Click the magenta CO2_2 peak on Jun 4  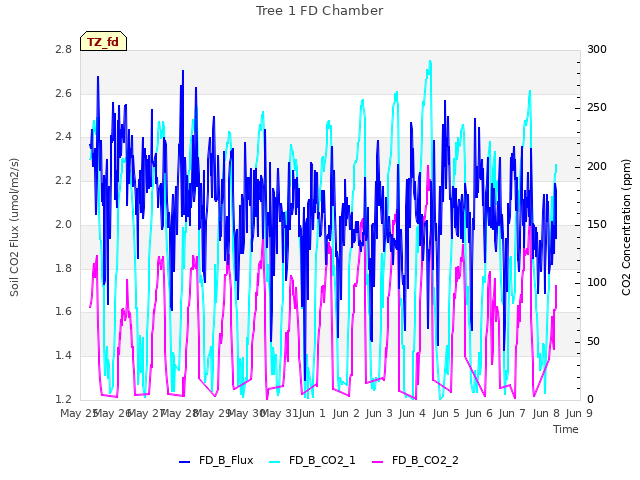[x=428, y=167]
